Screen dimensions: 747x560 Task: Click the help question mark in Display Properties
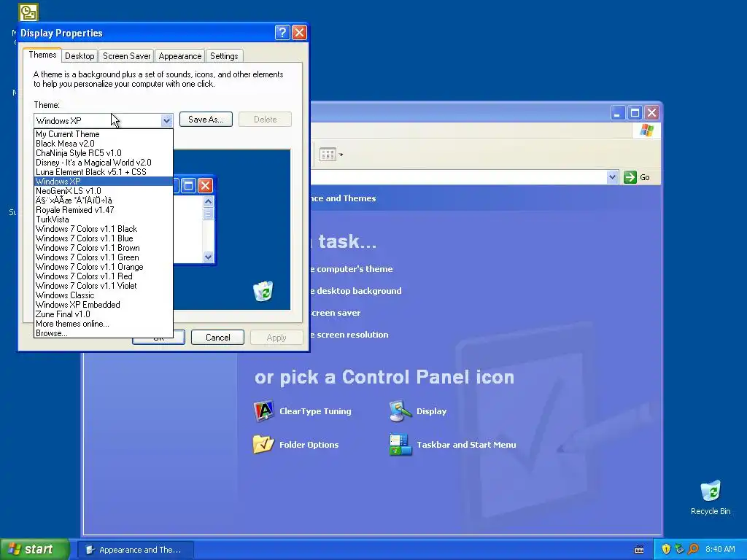pos(282,32)
